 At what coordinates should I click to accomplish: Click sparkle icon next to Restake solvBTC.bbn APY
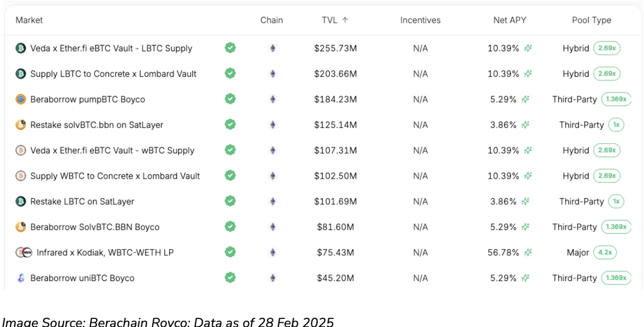pos(525,125)
